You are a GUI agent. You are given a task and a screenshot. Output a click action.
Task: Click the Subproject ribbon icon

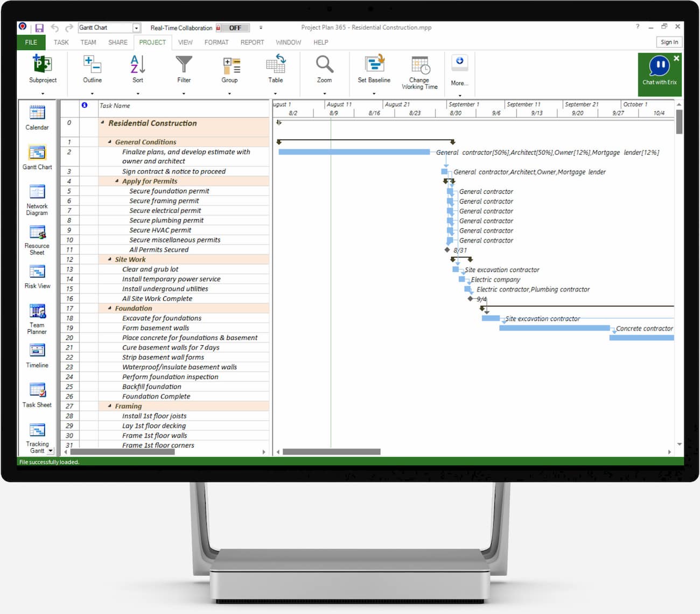coord(43,64)
